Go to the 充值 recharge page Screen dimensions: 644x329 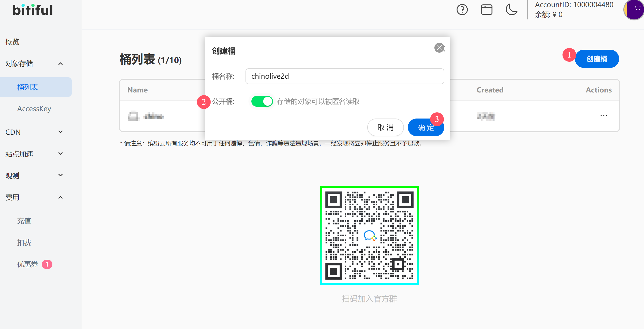coord(24,221)
